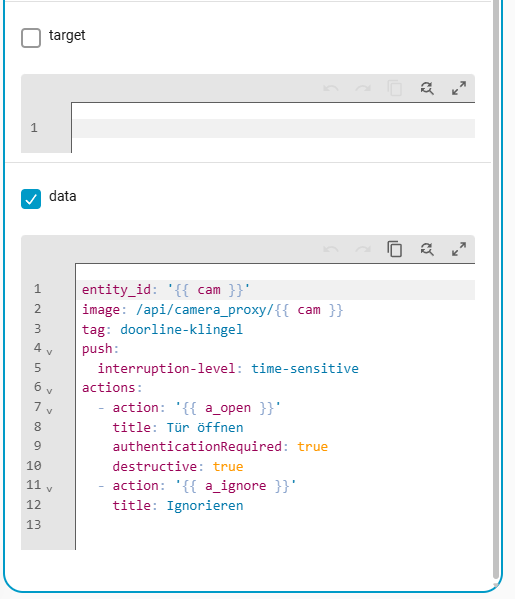Click line number 1 in the target gutter

(x=34, y=128)
